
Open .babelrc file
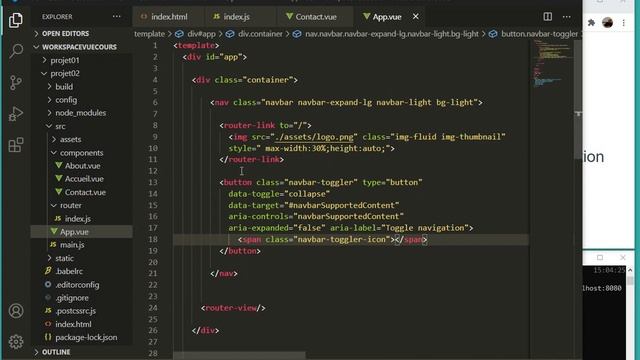(69, 271)
